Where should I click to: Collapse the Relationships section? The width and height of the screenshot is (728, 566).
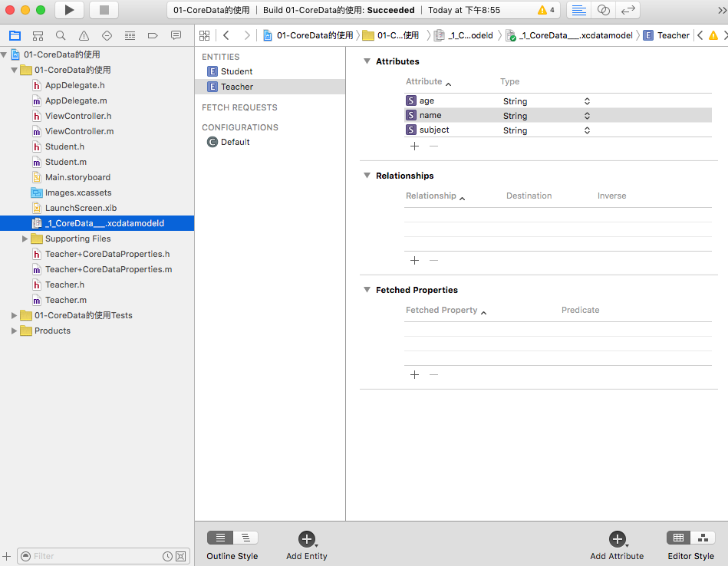click(367, 176)
